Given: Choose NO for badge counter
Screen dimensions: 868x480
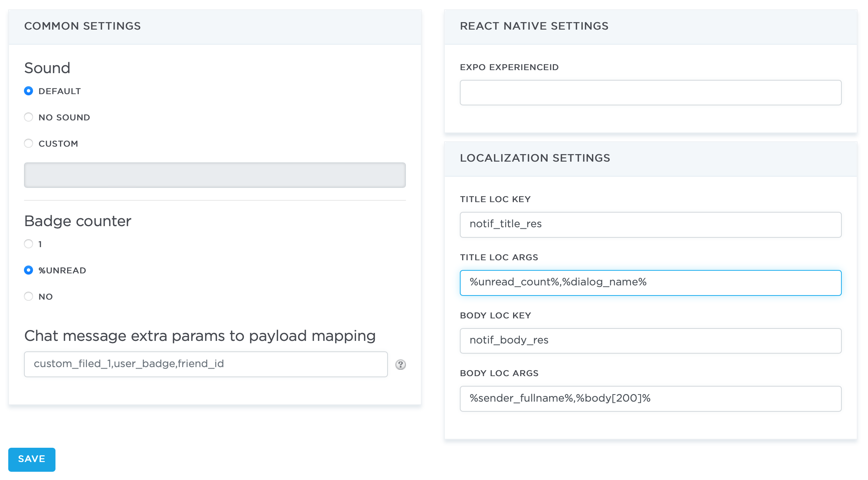Looking at the screenshot, I should 28,297.
